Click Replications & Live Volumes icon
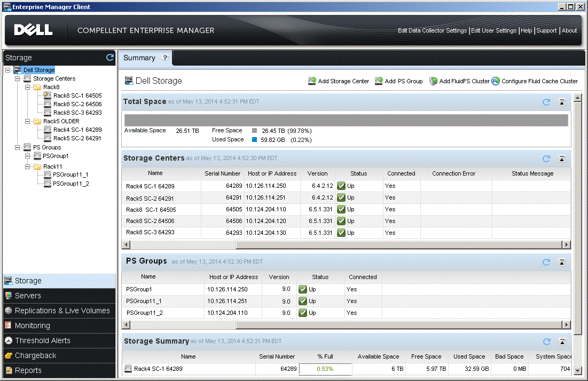 pos(8,311)
